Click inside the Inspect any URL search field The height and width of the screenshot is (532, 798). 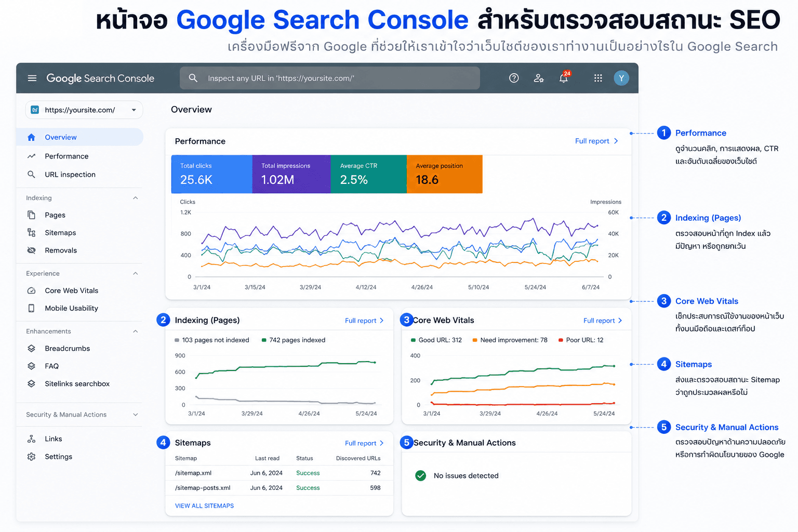pos(330,78)
